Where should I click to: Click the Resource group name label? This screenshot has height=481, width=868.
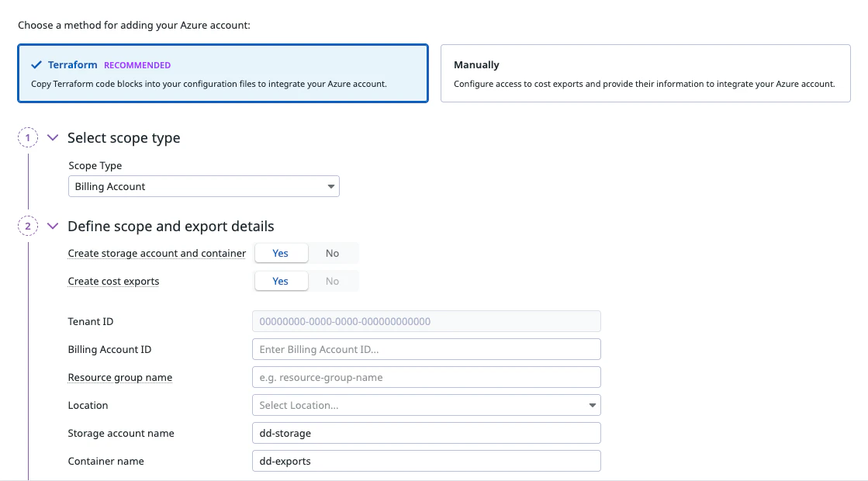[120, 377]
